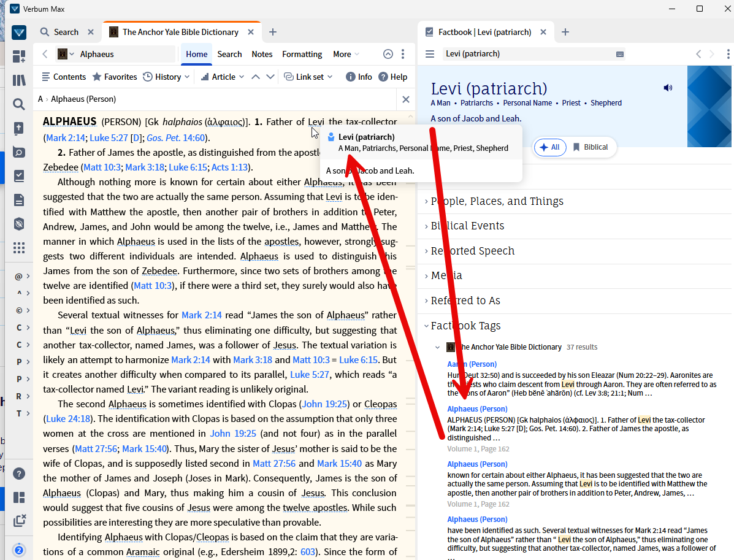Viewport: 734px width, 560px height.
Task: Open Anchor Yale panel three-dot menu
Action: (x=403, y=54)
